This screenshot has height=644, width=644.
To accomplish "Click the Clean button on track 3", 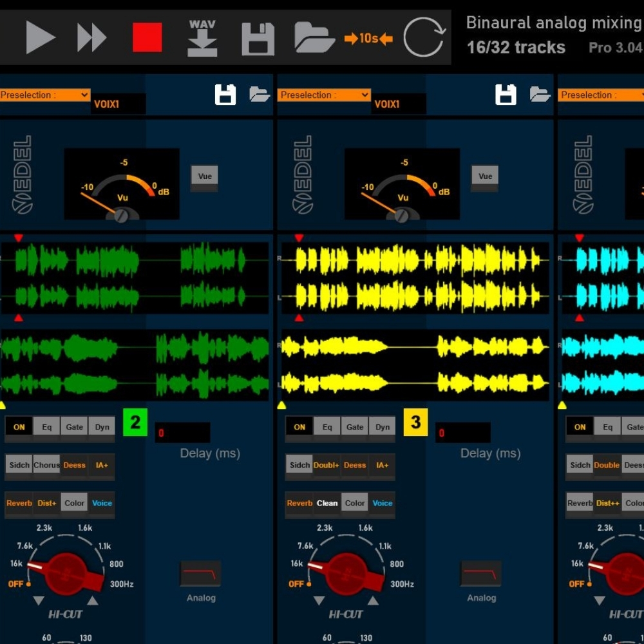I will 327,504.
